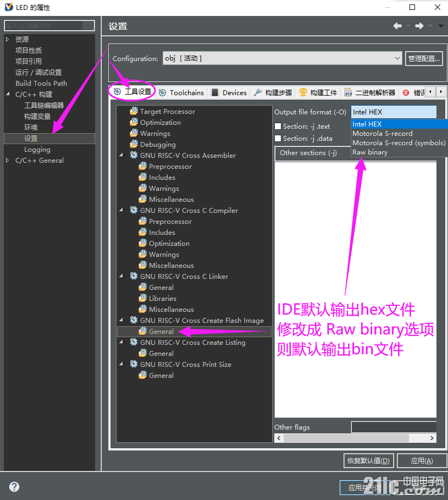
Task: Open the view menu triangle in header
Action: tap(441, 26)
